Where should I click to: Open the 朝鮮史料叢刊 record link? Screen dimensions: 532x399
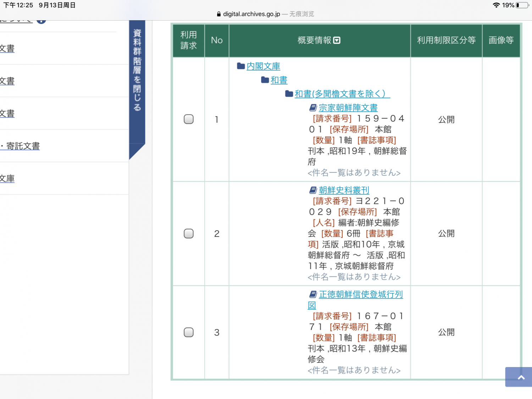coord(344,190)
